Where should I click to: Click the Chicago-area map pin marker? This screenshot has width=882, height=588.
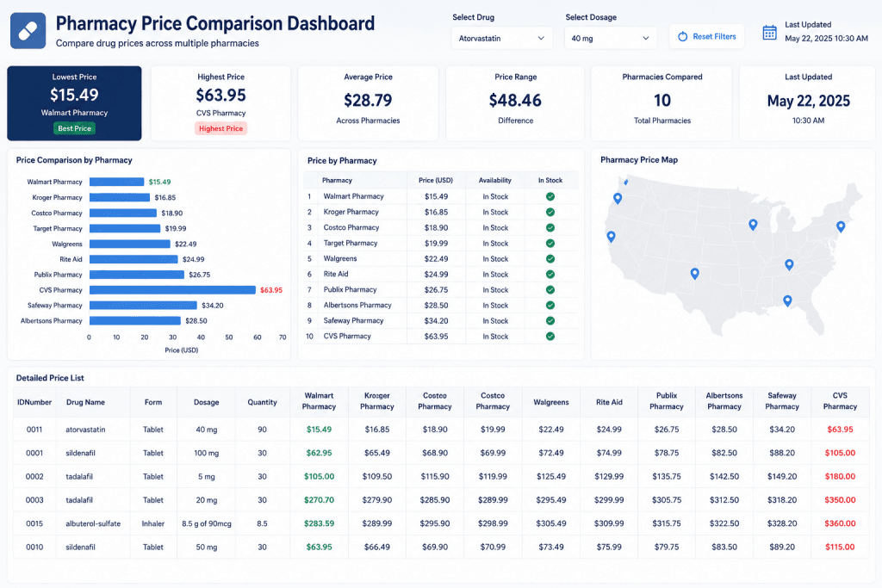(x=753, y=225)
